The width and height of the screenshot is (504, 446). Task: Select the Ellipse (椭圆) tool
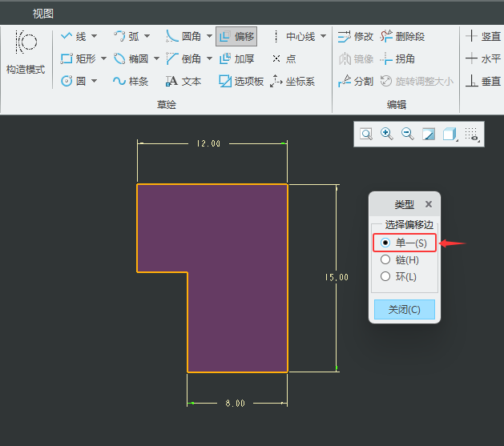(131, 58)
